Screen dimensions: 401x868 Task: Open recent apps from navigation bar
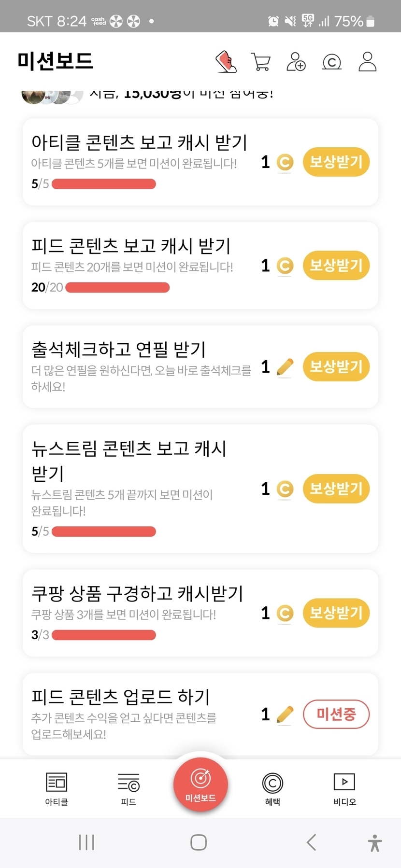(x=86, y=842)
